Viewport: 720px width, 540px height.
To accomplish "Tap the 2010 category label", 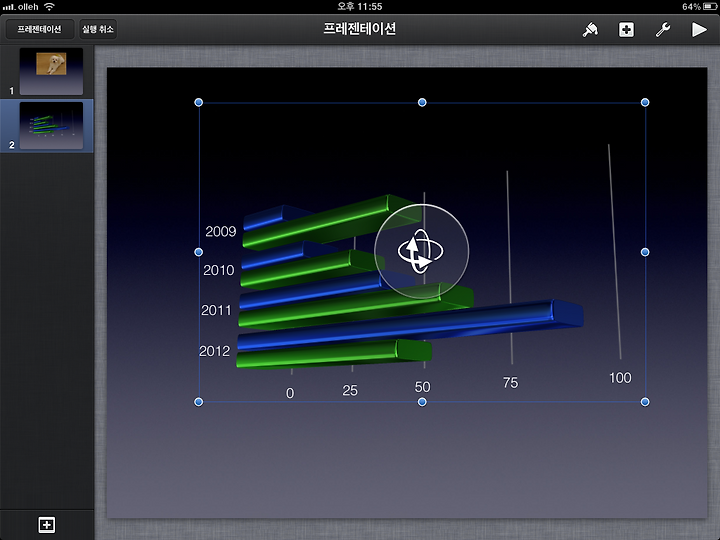I will click(219, 270).
